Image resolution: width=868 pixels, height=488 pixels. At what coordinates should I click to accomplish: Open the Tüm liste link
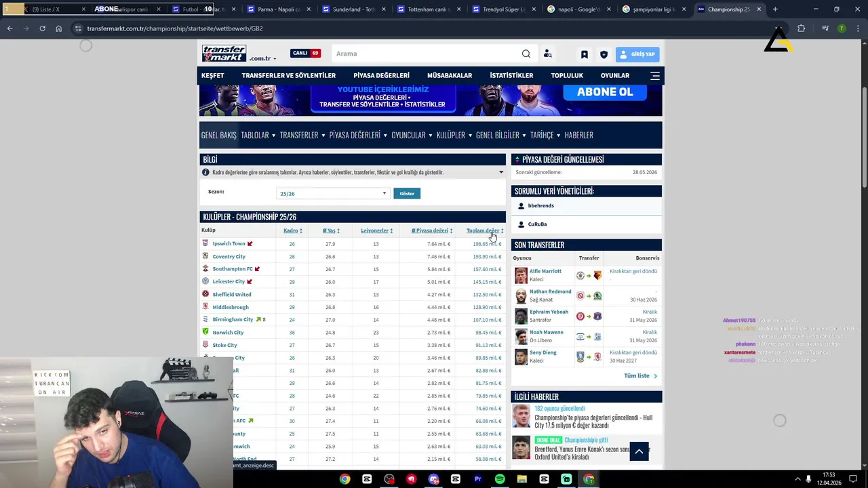[x=640, y=375]
